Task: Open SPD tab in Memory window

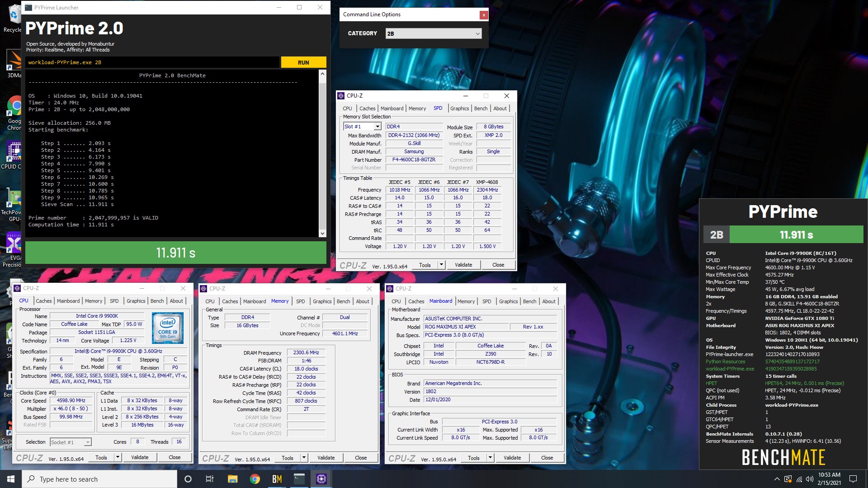Action: 300,301
